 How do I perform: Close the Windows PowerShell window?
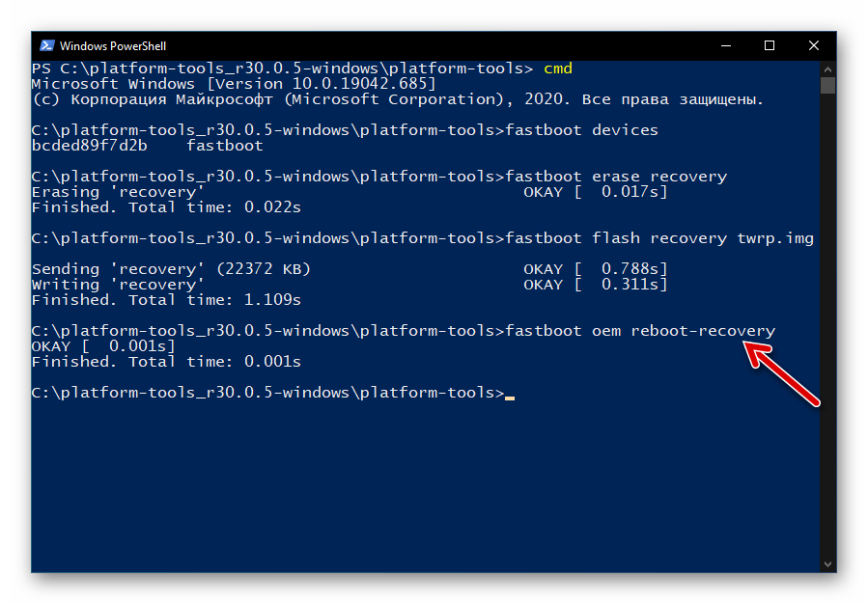pos(814,45)
